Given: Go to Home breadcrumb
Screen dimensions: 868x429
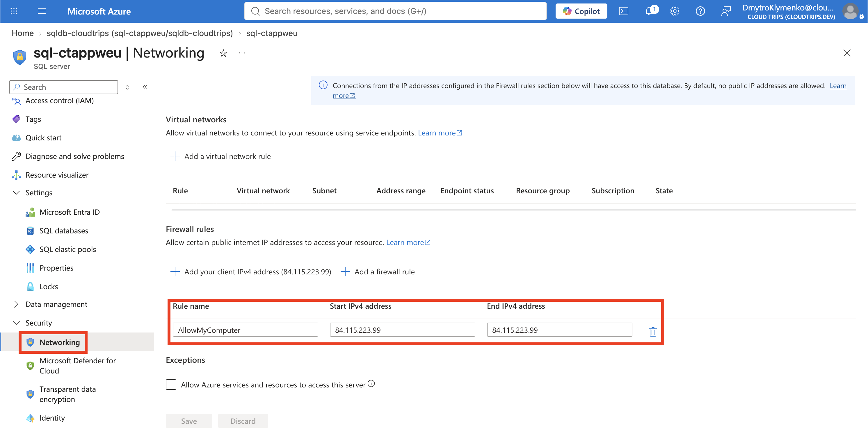Looking at the screenshot, I should click(x=23, y=33).
